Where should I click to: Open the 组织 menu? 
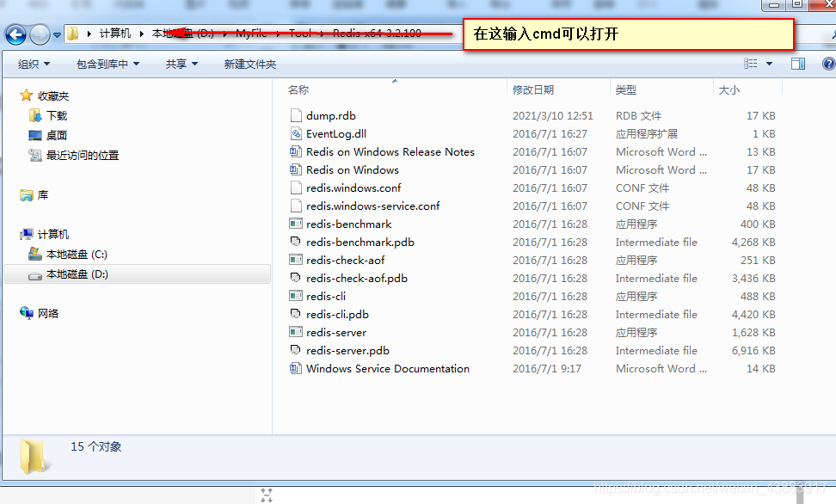click(34, 64)
